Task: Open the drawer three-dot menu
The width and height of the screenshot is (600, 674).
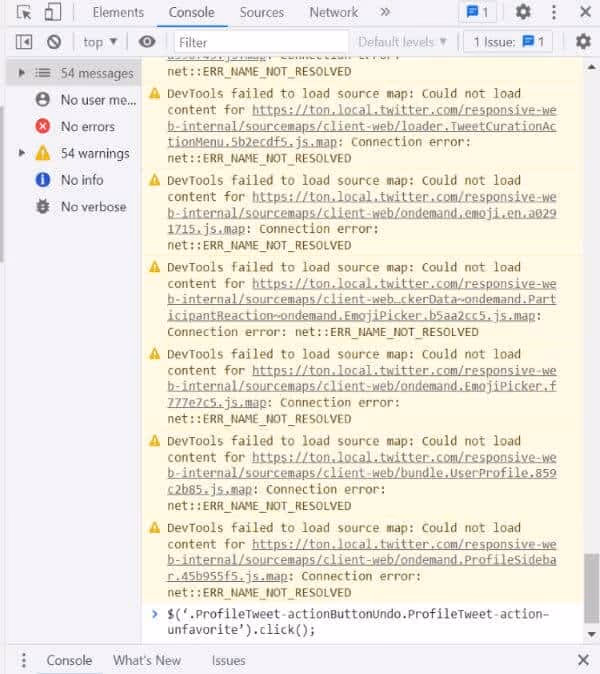Action: tap(24, 660)
